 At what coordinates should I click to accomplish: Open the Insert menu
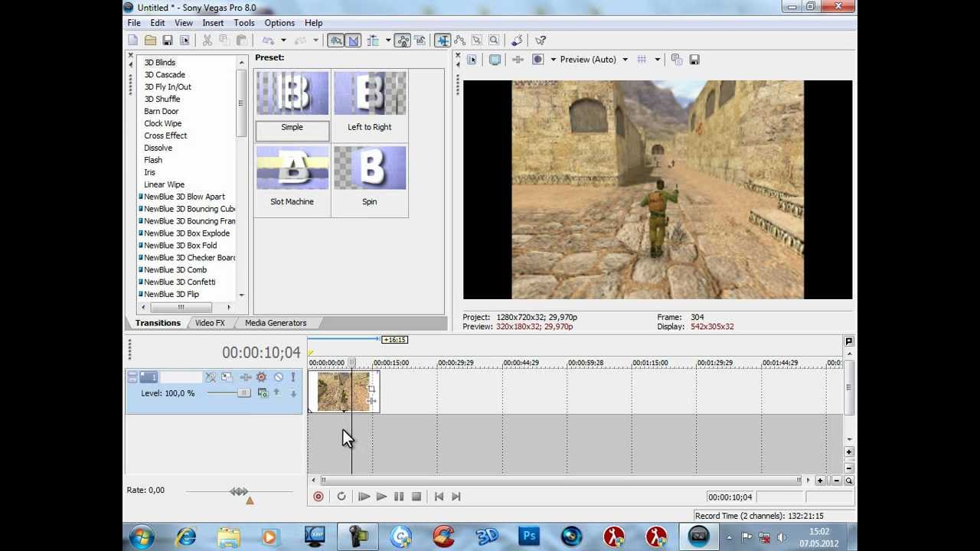point(213,23)
